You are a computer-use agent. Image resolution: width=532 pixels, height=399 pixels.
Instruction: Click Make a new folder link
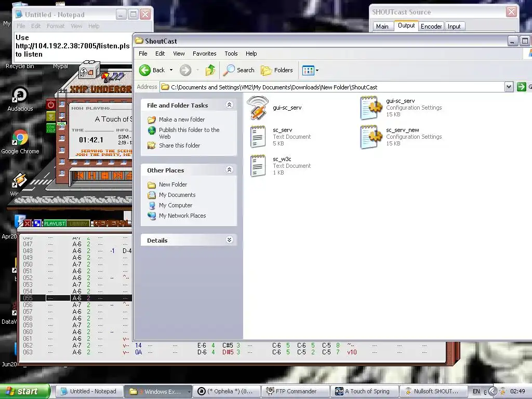tap(181, 119)
